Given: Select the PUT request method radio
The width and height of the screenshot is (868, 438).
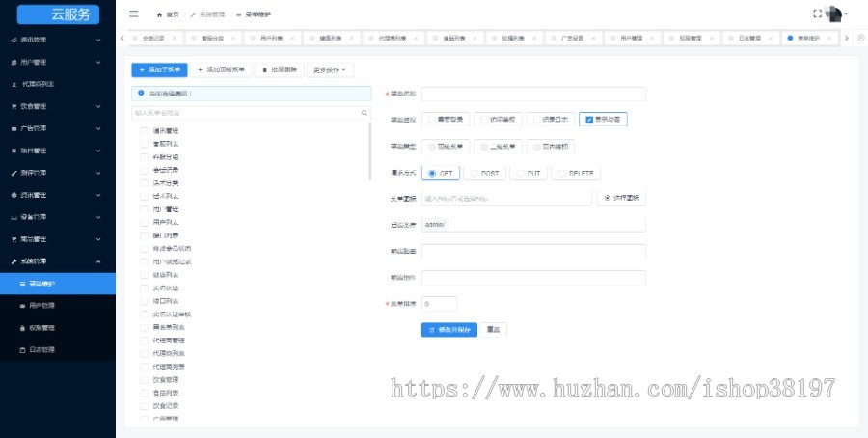Looking at the screenshot, I should pyautogui.click(x=520, y=174).
